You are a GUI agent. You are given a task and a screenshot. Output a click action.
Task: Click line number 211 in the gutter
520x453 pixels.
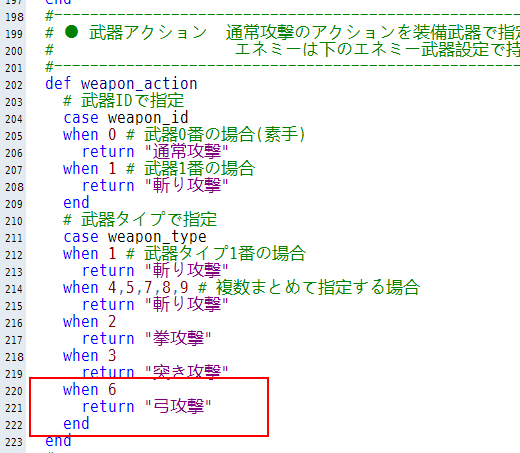[x=14, y=238]
